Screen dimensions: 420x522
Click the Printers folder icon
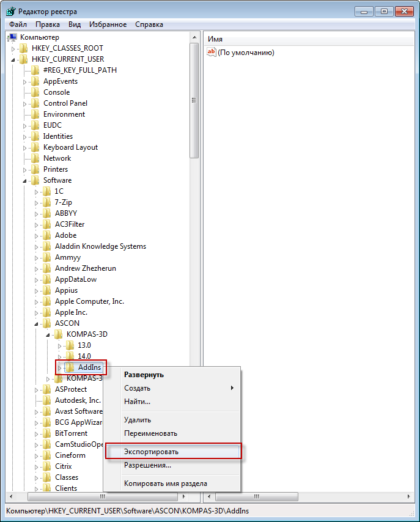click(35, 169)
